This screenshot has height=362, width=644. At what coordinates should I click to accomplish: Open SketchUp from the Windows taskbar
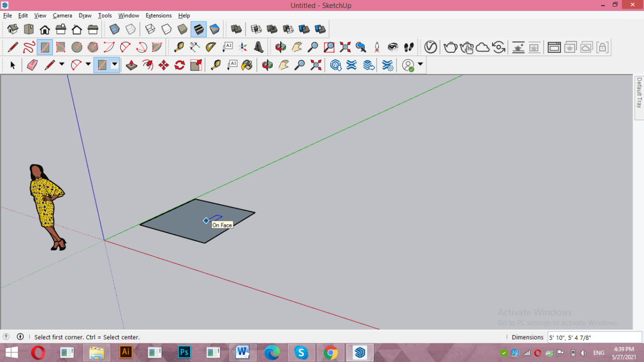359,352
